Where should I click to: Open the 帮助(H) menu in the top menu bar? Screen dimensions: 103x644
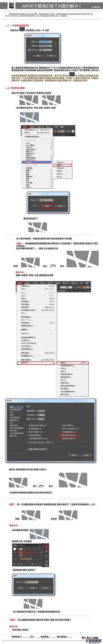48,127
